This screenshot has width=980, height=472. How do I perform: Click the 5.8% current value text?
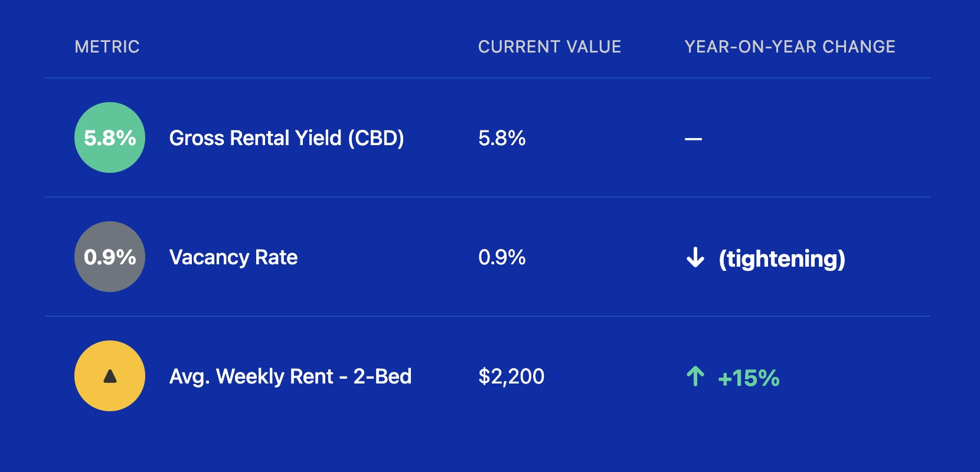502,138
